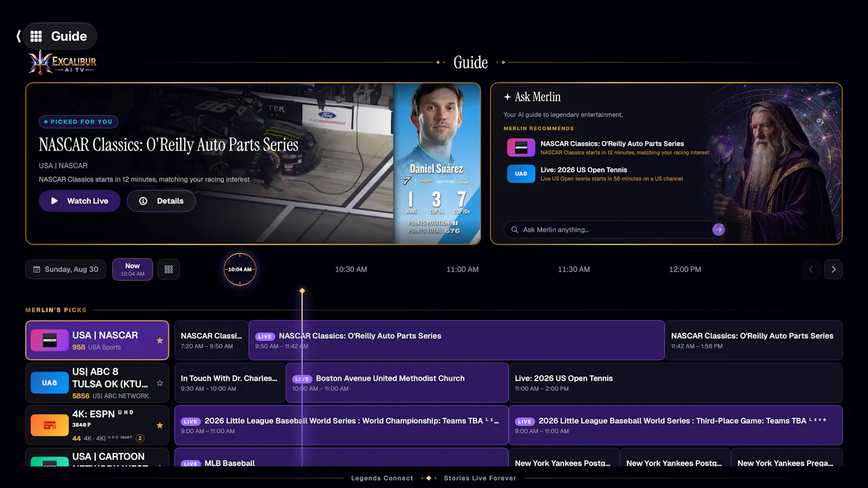
Task: Select the 4K: ESPN UHD channel
Action: (x=97, y=425)
